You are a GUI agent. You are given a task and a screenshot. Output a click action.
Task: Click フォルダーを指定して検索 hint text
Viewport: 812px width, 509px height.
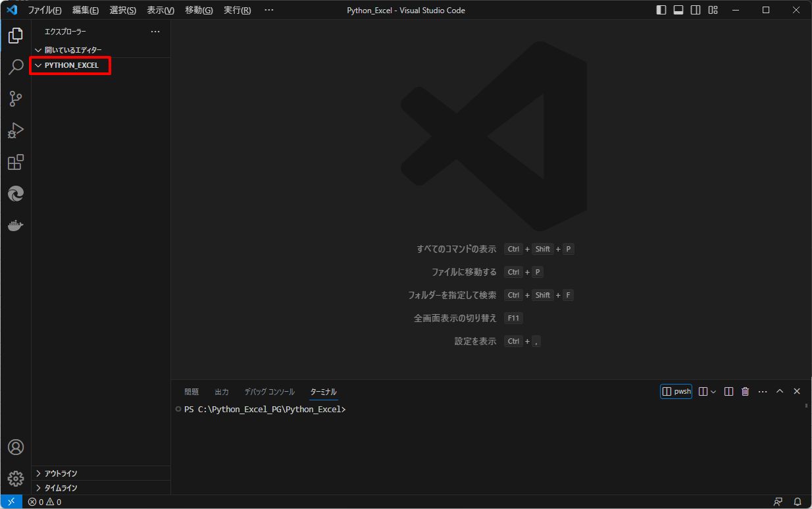coord(452,295)
